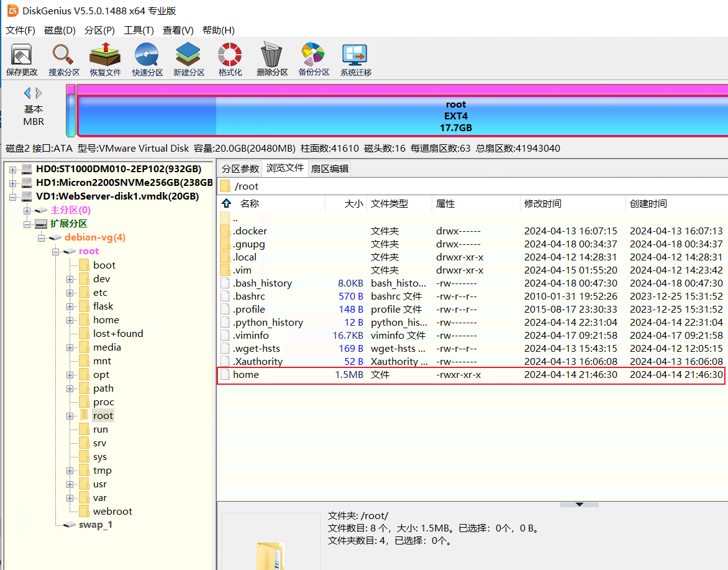Screen dimensions: 728x570
Task: Click the VD1 virtual disk icon in tree
Action: (x=27, y=196)
